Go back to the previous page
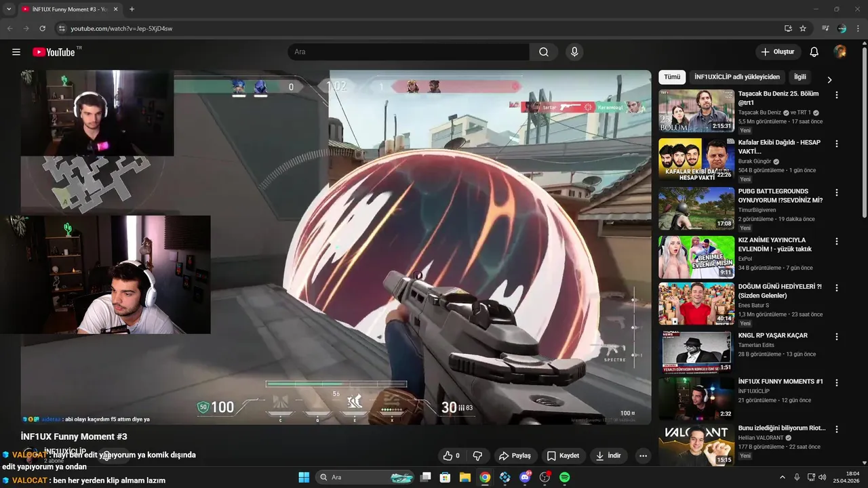 point(9,28)
